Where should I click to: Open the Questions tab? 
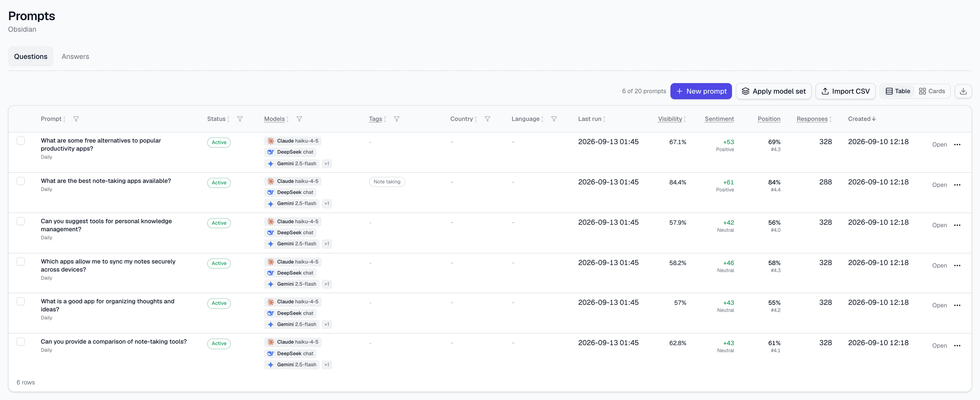pos(31,57)
